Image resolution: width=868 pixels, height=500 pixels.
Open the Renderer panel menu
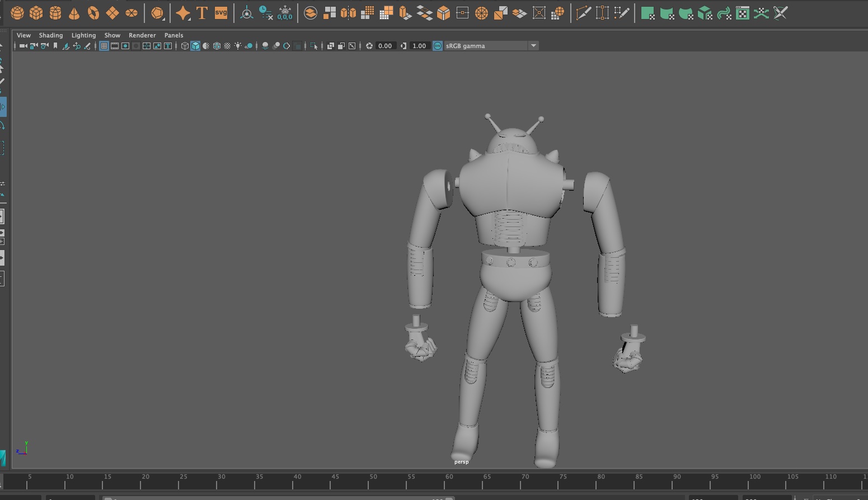(x=142, y=35)
